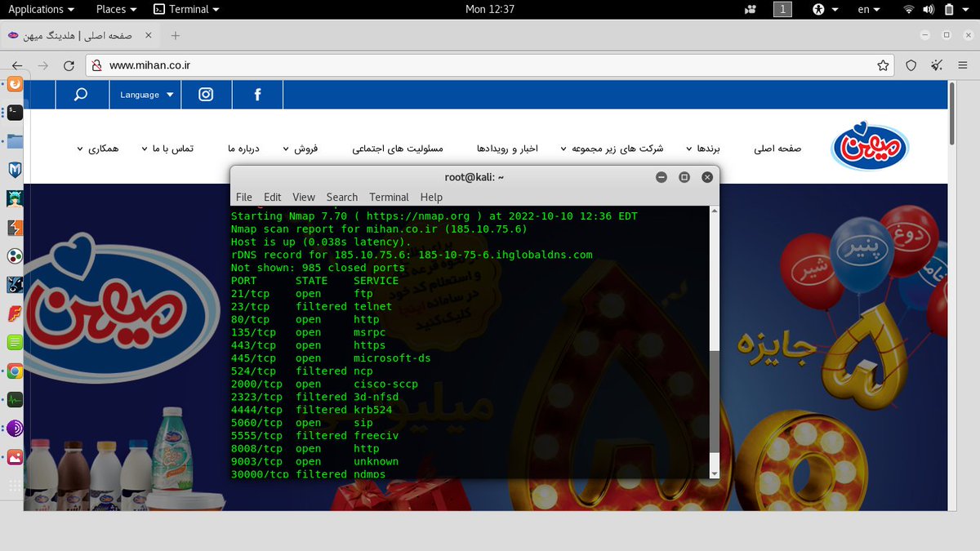Switch to workspace 1 indicator
Screen dimensions: 980x551
(782, 9)
